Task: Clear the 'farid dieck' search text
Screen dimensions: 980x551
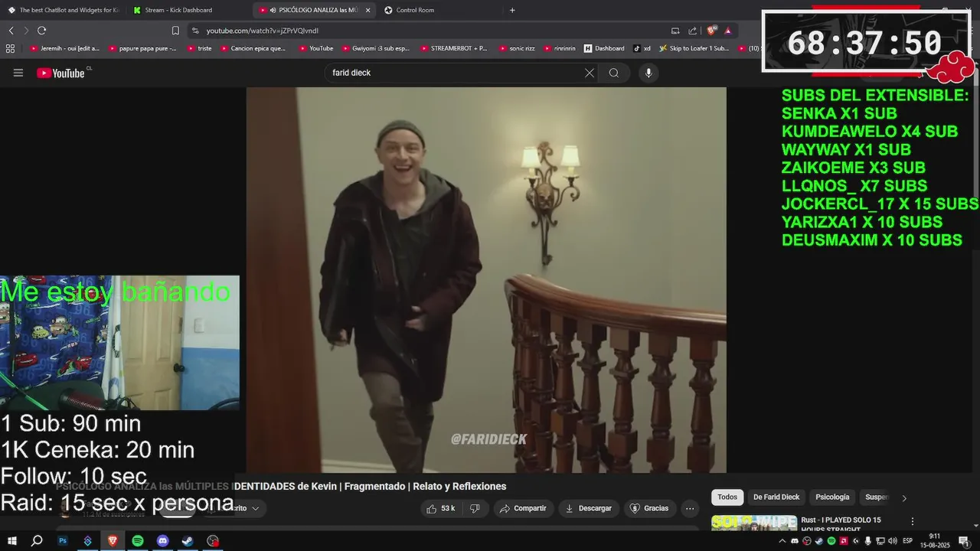Action: (589, 73)
